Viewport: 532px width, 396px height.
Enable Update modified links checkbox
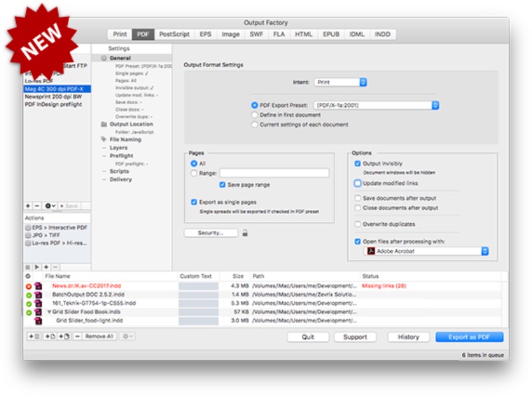tap(358, 183)
